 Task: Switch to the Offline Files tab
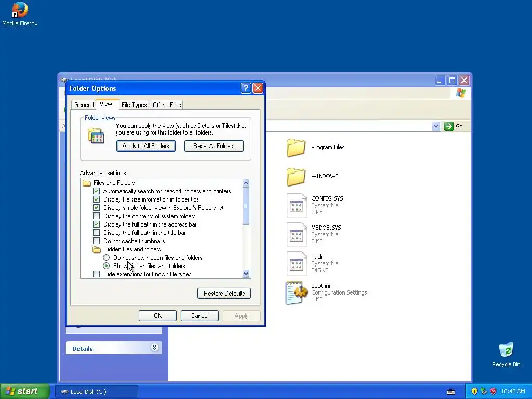coord(167,105)
